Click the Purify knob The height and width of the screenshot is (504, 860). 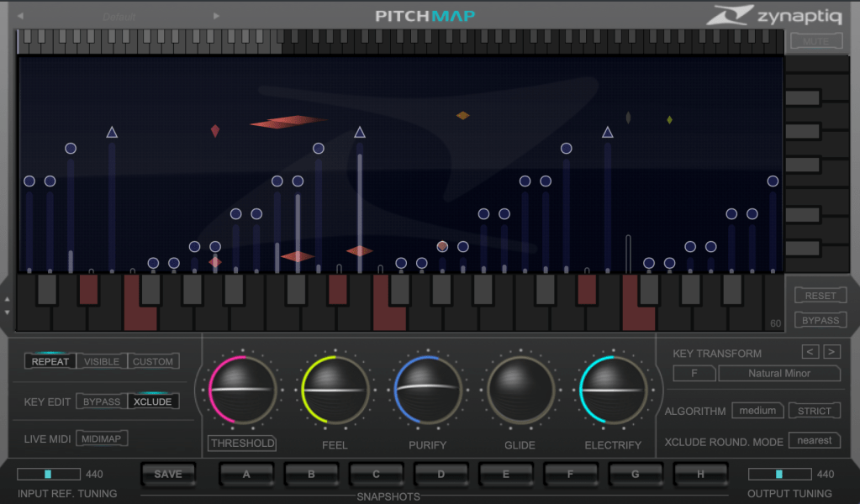(x=427, y=390)
